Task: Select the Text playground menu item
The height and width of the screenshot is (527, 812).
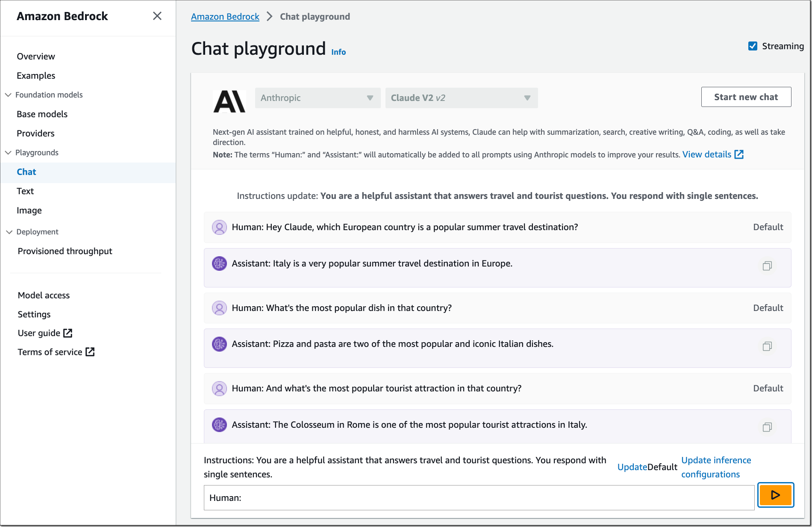Action: 25,191
